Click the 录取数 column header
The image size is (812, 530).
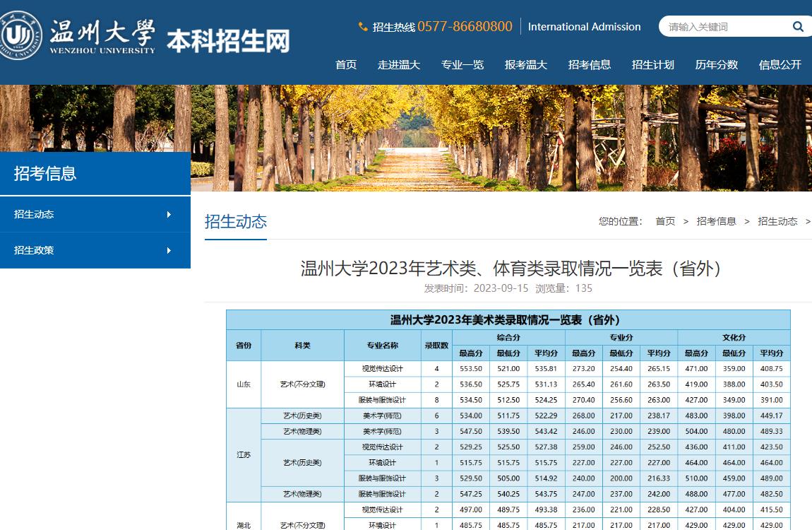pyautogui.click(x=436, y=345)
